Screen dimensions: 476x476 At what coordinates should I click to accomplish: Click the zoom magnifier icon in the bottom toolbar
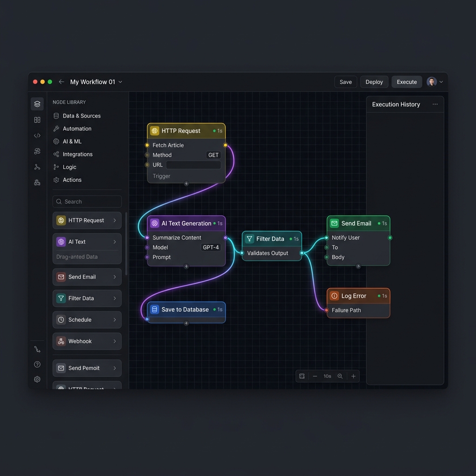pyautogui.click(x=340, y=376)
